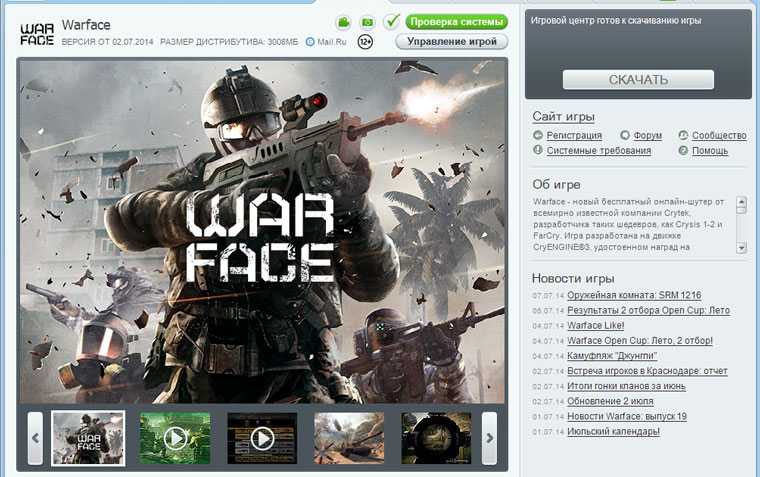The image size is (760, 477).
Task: Click the СКАЧАТЬ download button
Action: click(638, 80)
